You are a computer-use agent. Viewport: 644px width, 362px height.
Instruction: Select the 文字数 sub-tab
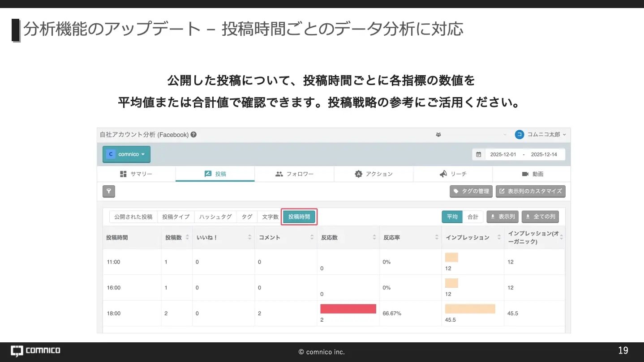(x=270, y=217)
